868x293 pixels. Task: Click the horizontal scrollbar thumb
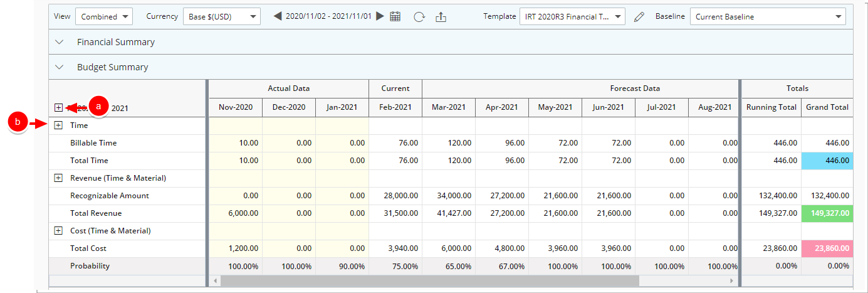[429, 280]
